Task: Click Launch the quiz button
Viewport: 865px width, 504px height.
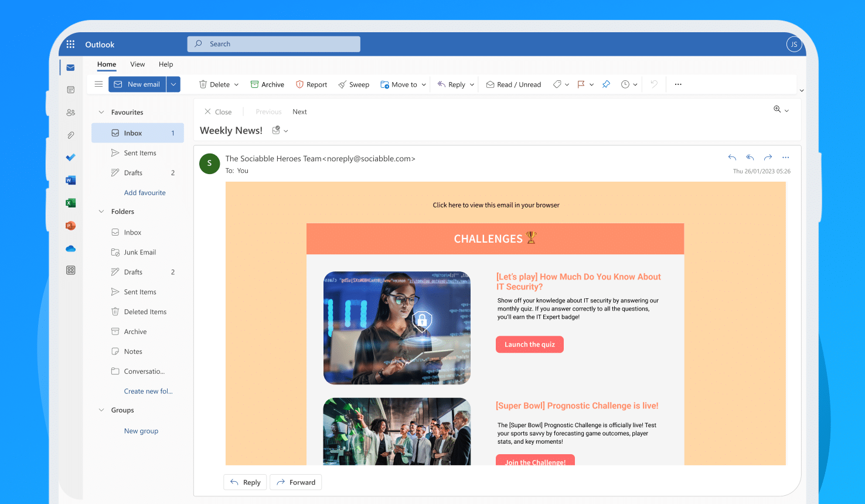Action: [530, 345]
